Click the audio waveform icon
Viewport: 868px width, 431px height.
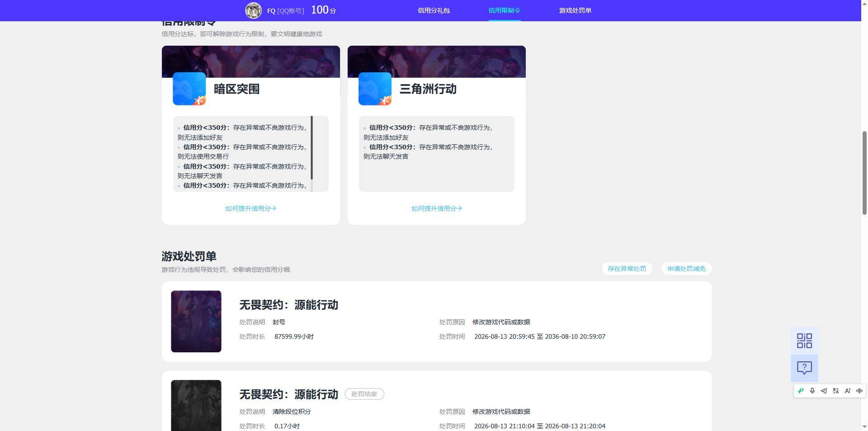click(859, 391)
